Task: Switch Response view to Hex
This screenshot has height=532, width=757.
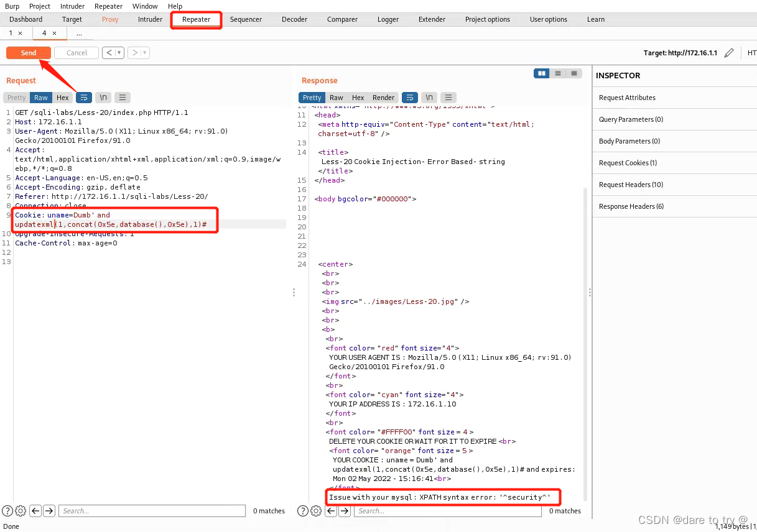Action: 358,98
